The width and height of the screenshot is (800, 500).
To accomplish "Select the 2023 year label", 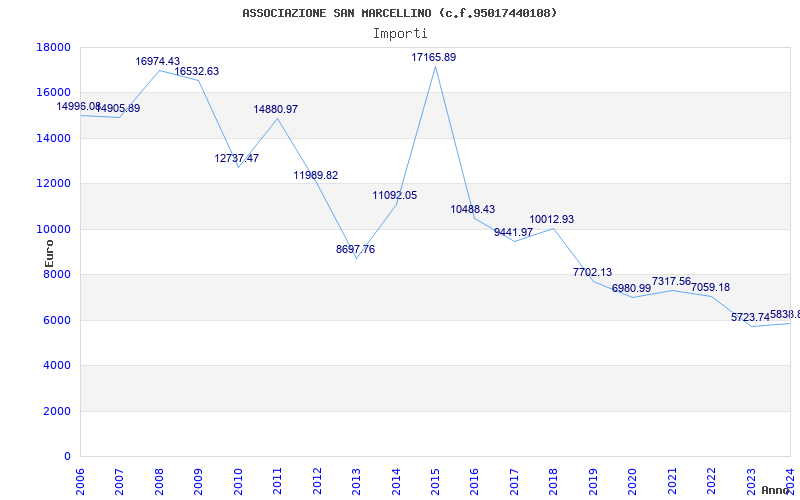I will [752, 481].
